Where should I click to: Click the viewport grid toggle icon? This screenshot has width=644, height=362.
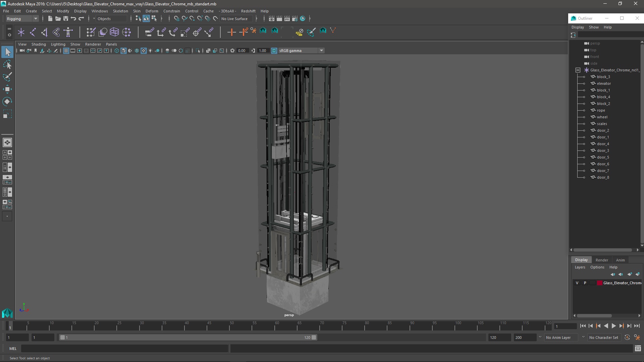tap(66, 51)
